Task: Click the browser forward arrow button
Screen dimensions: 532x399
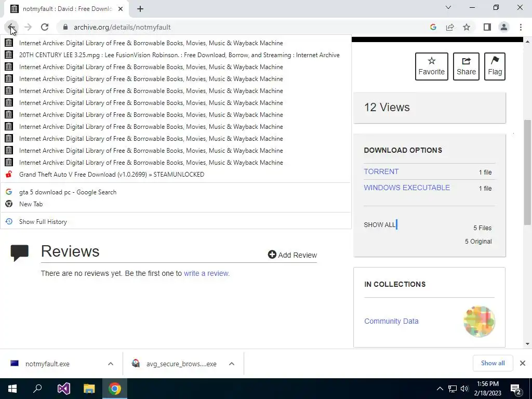Action: 28,27
